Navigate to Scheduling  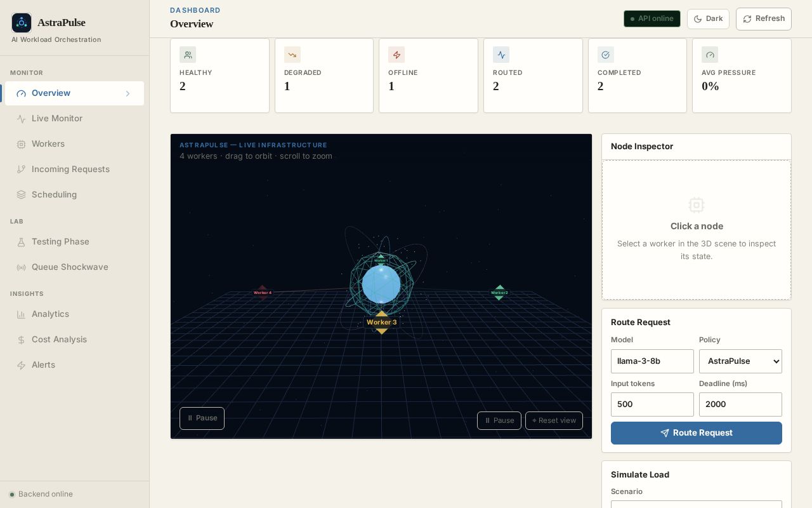coord(74,195)
